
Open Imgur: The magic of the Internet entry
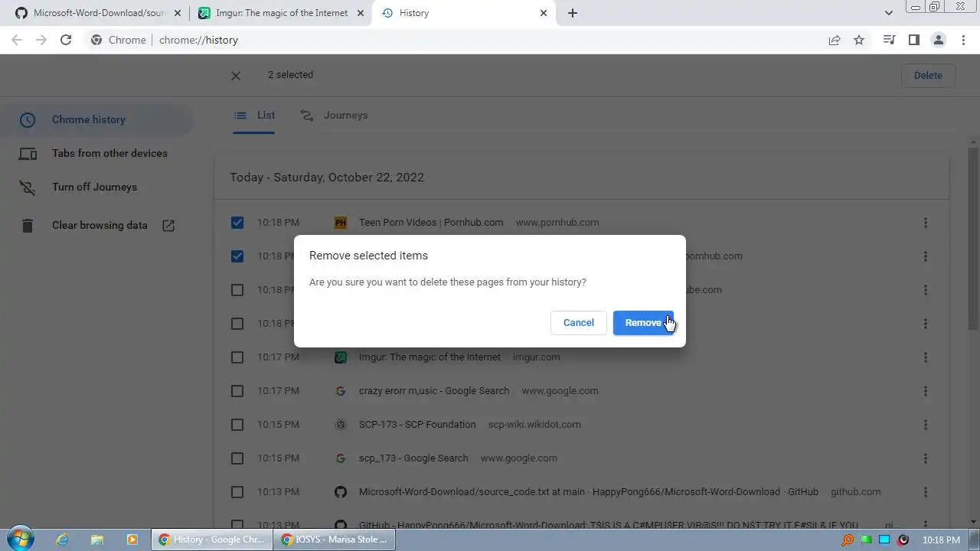click(x=430, y=357)
